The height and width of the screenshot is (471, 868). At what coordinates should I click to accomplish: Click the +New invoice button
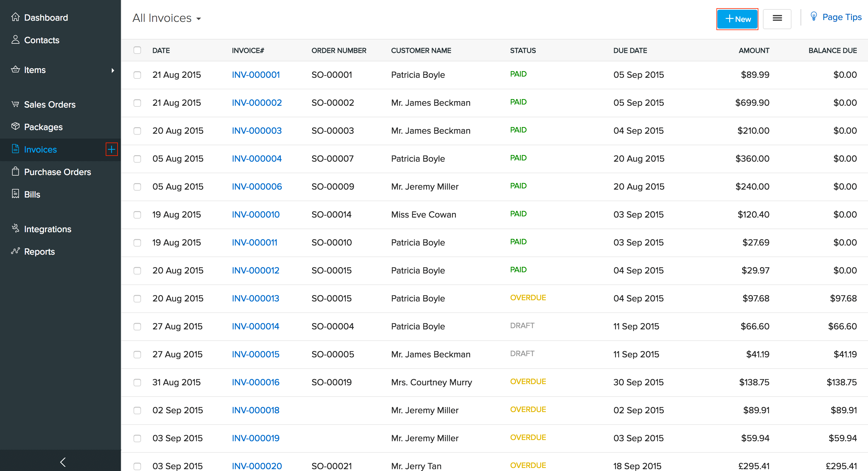point(737,19)
